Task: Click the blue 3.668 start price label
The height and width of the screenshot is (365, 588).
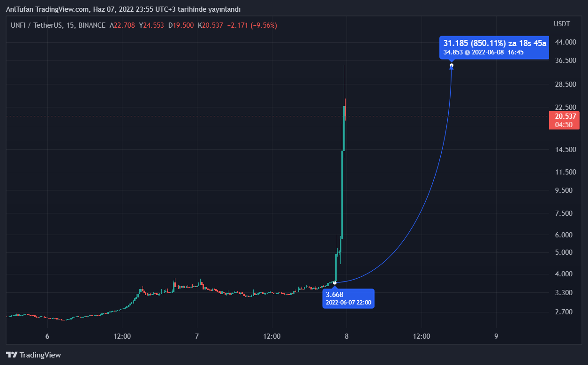Action: point(335,294)
